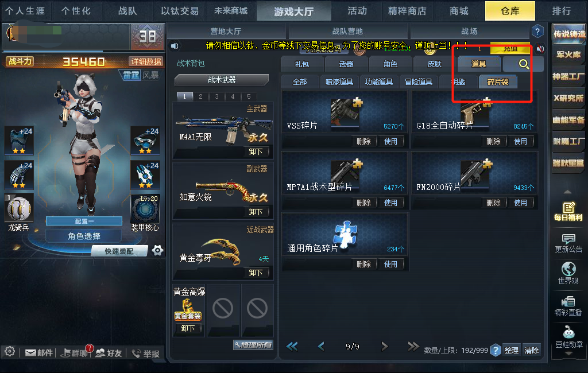Open the 更新公告 update notice icon
The width and height of the screenshot is (588, 373).
(x=568, y=243)
